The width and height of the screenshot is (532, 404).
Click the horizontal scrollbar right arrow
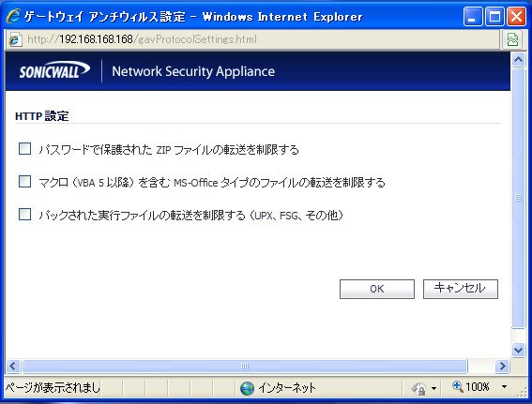[x=503, y=367]
